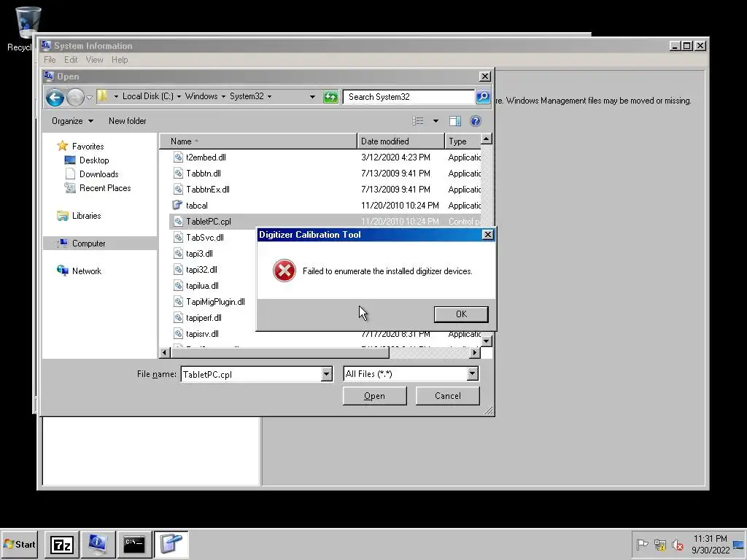Open the System Information taskbar icon
This screenshot has height=560, width=747.
[x=98, y=544]
